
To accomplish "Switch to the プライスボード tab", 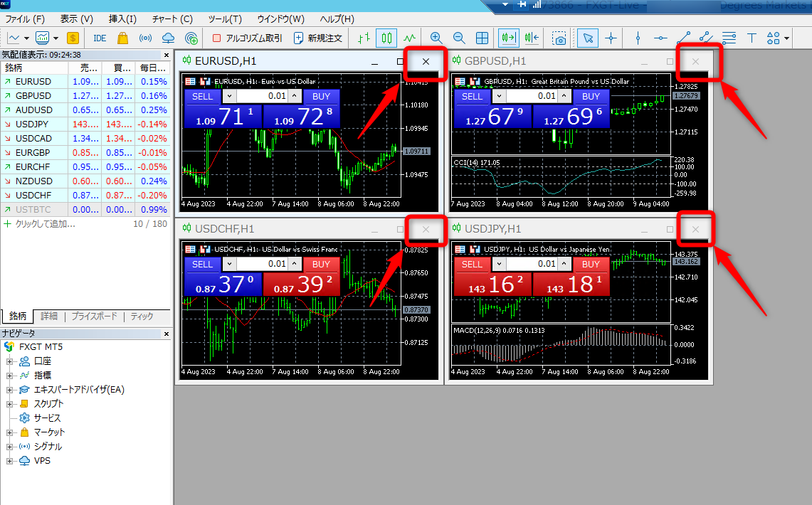I will [x=94, y=316].
